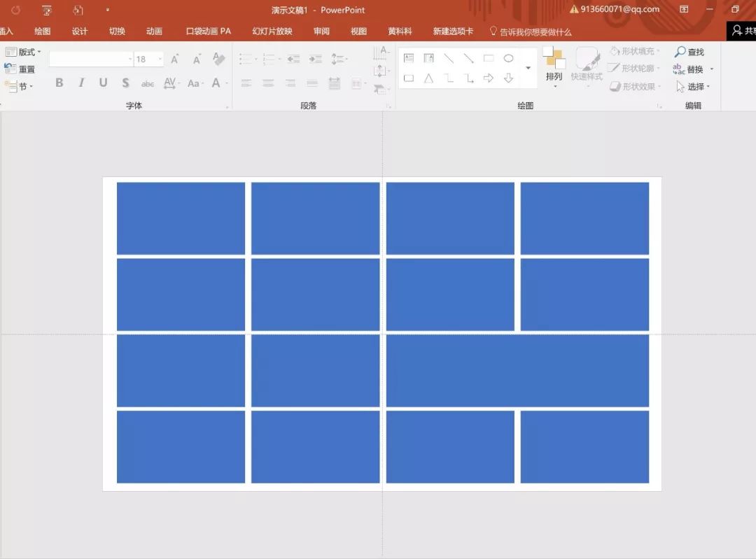The image size is (756, 559).
Task: Select the oval shape in the shapes gallery
Action: click(508, 58)
